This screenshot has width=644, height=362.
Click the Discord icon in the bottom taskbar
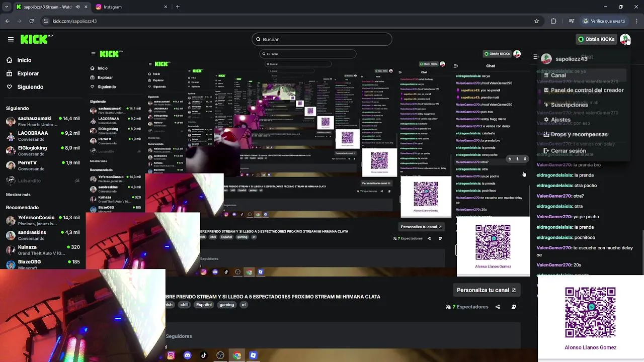pos(188,355)
